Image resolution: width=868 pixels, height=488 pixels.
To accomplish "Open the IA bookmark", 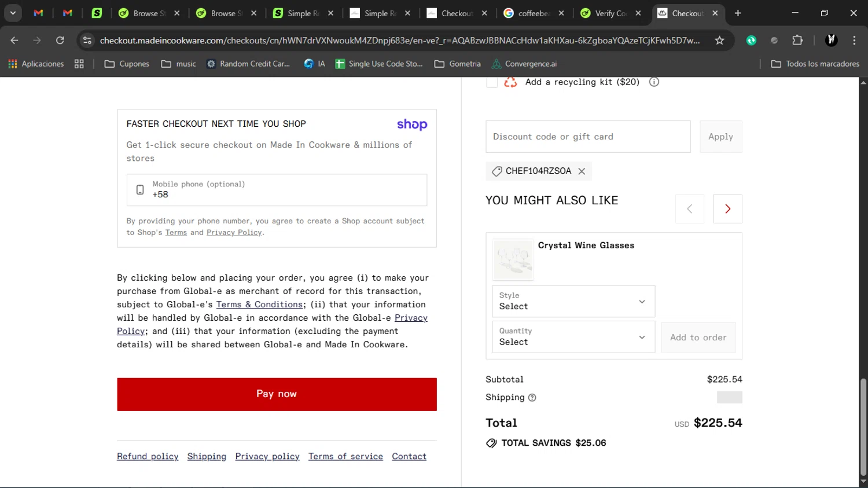I will click(315, 64).
